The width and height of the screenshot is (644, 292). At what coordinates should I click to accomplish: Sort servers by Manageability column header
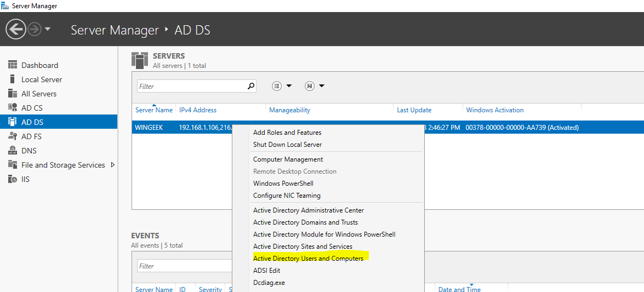(289, 110)
